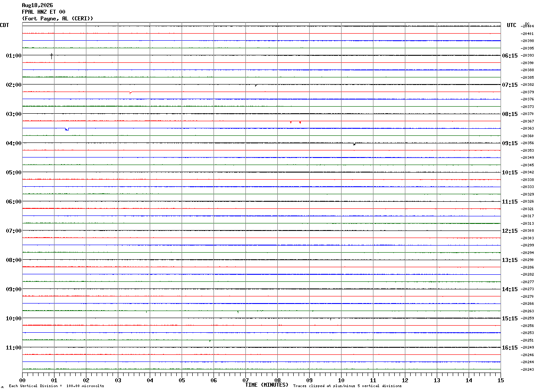Select minute 15 on the time axis
This screenshot has height=392, width=536.
501,380
